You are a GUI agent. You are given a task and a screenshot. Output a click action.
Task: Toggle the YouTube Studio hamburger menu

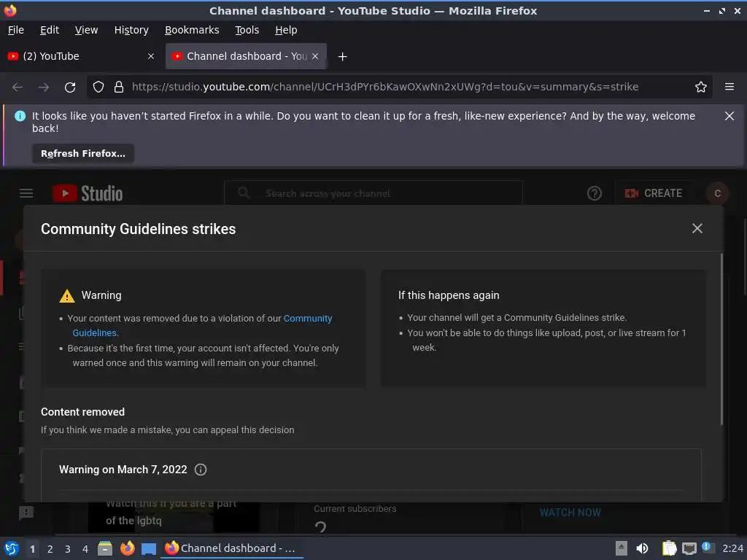coord(26,193)
